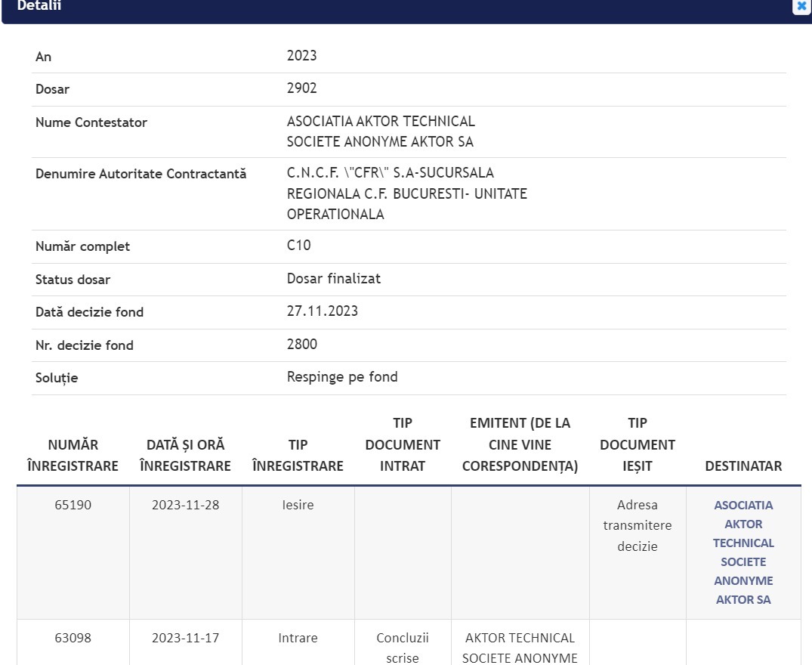Sort by the DATĂ ȘI ORĂ ÎNREGISTRARE header
The height and width of the screenshot is (665, 812).
pos(185,455)
